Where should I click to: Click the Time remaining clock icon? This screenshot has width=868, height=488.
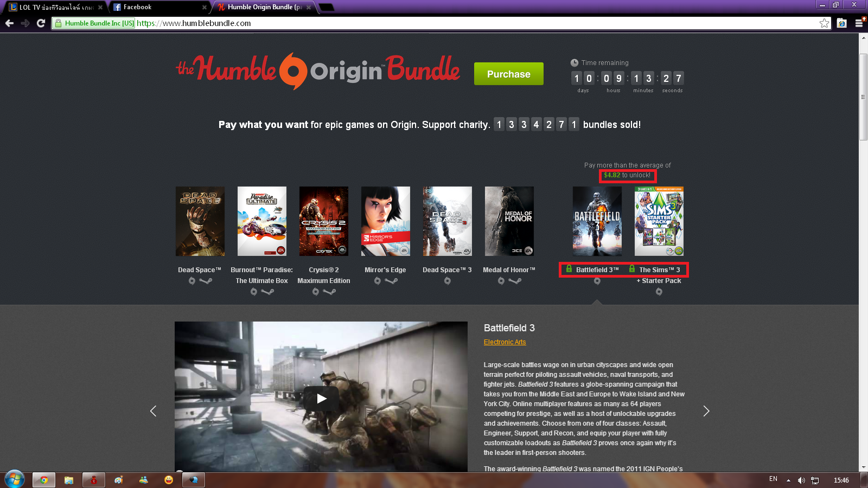pos(575,62)
